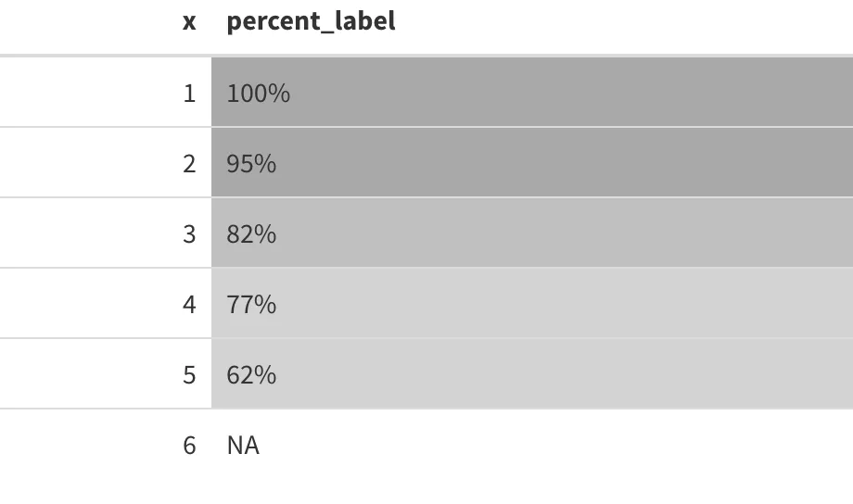This screenshot has width=853, height=504.
Task: Click x value 5 in fifth row
Action: point(189,374)
